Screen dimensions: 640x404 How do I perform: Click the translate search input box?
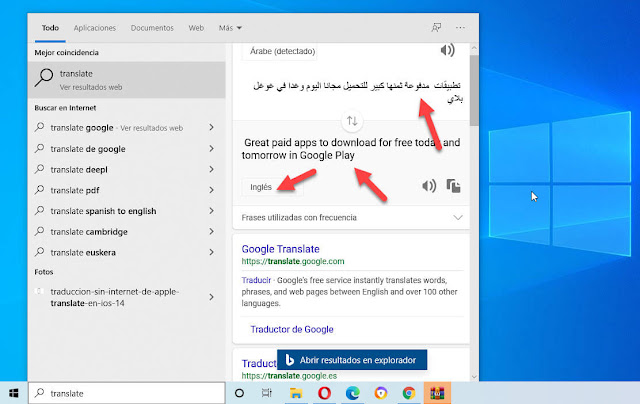[127, 393]
